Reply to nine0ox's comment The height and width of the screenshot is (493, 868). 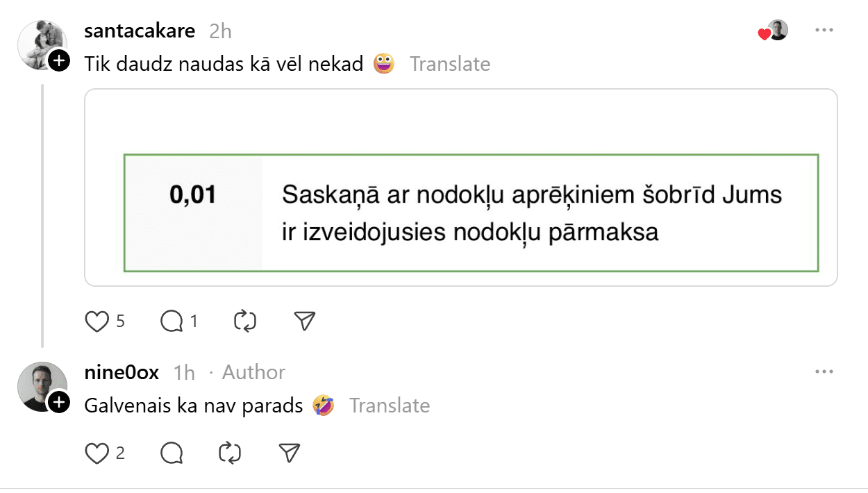[172, 453]
